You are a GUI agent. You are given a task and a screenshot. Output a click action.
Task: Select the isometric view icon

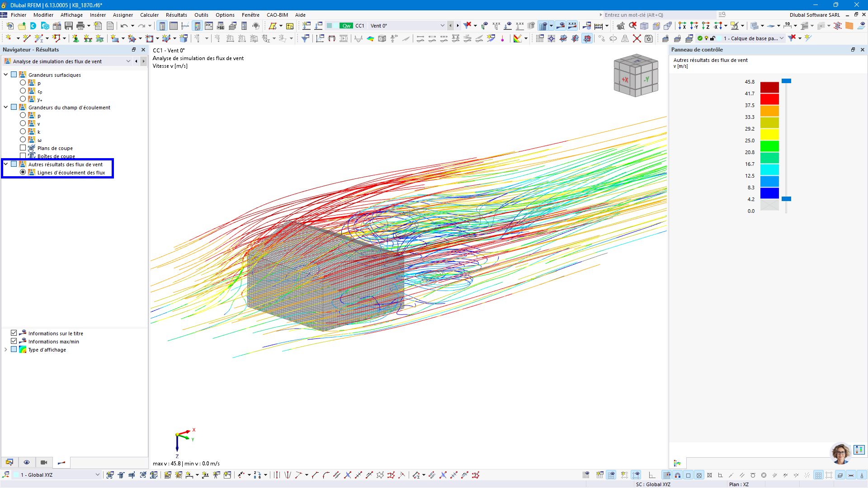[644, 26]
